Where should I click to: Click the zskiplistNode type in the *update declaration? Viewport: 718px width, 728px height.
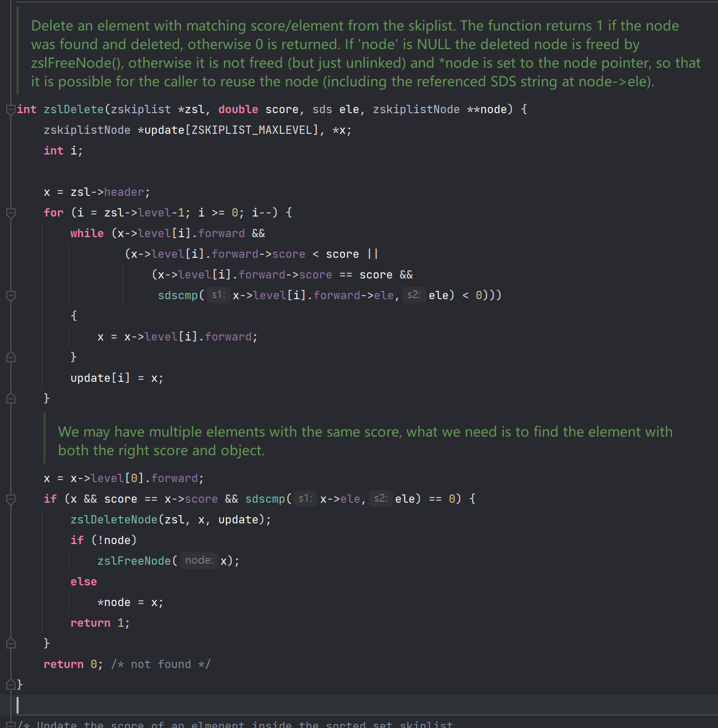tap(87, 130)
